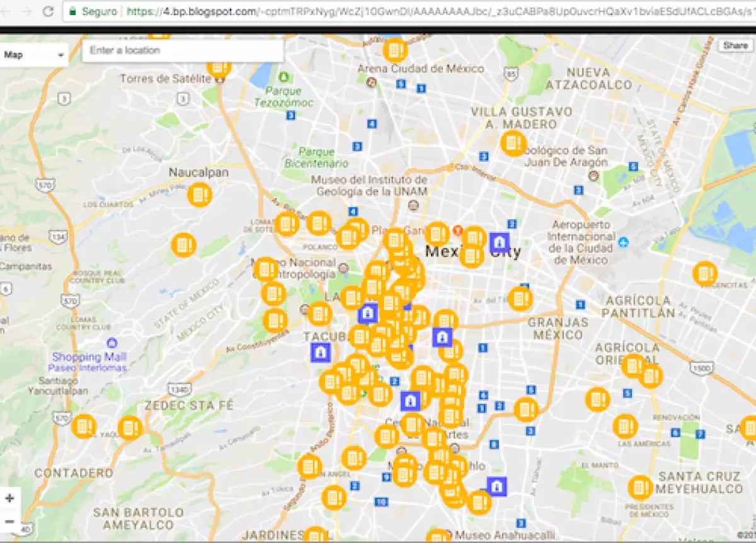Click the Enter a location search field
This screenshot has height=543, width=756.
[x=183, y=50]
